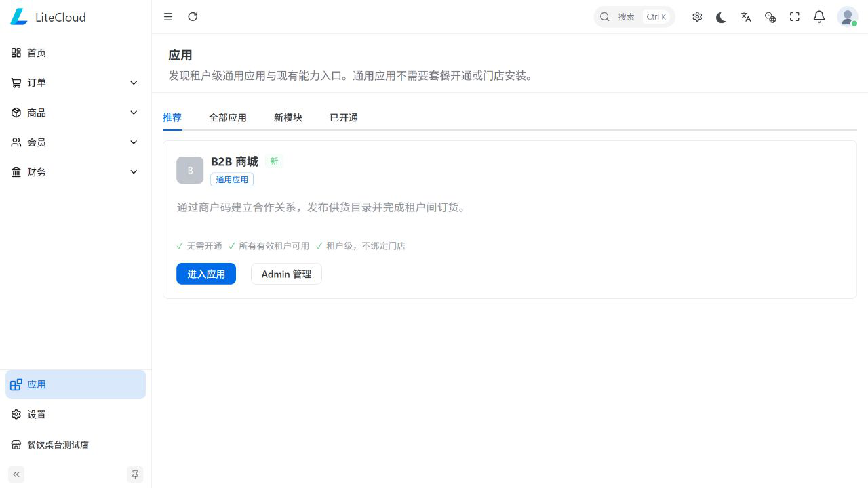
Task: Click the green 新 badge
Action: click(274, 161)
